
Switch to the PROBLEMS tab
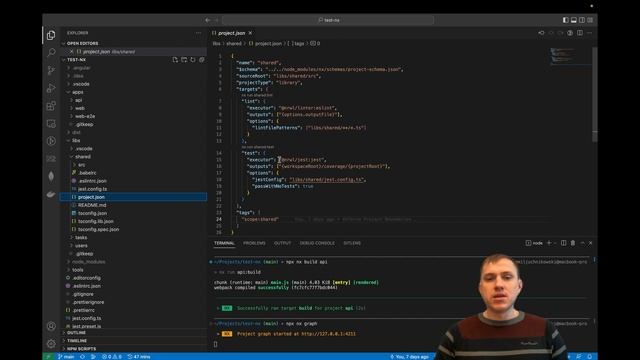click(254, 243)
